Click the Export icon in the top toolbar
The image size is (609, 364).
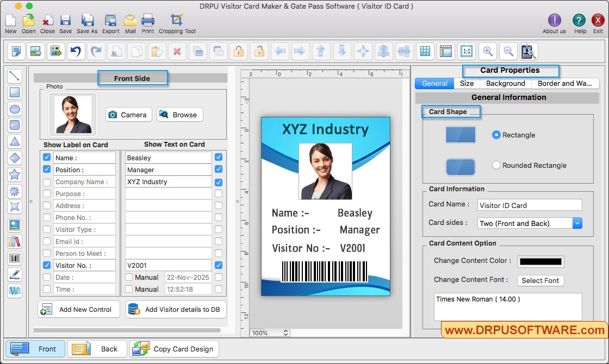(110, 22)
